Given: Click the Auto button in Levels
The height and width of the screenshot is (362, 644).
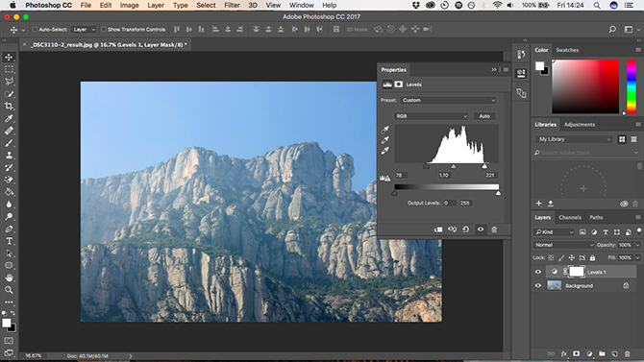Looking at the screenshot, I should pos(484,116).
